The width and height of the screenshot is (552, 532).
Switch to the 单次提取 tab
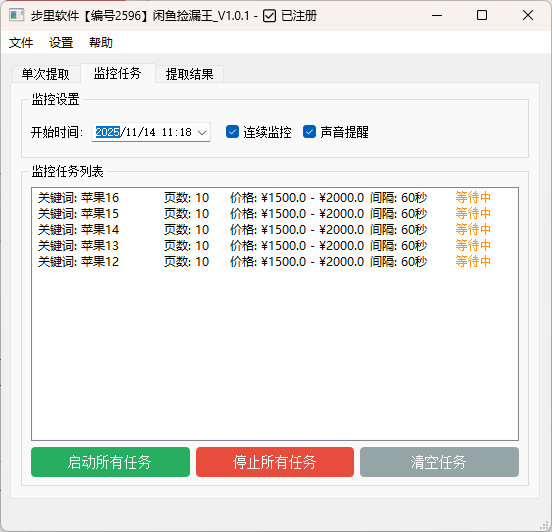pos(46,74)
